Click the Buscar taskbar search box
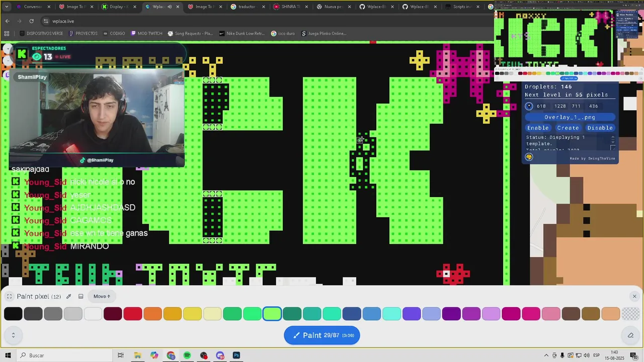Viewport: 644px width, 362px height. pos(65,355)
